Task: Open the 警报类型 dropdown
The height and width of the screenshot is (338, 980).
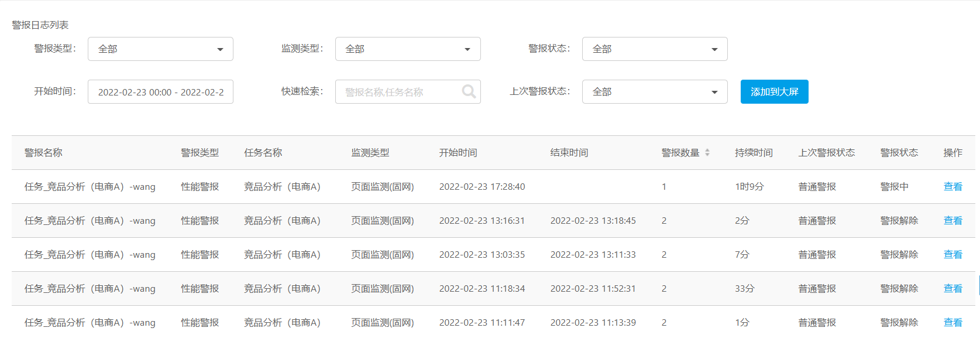Action: [x=160, y=49]
